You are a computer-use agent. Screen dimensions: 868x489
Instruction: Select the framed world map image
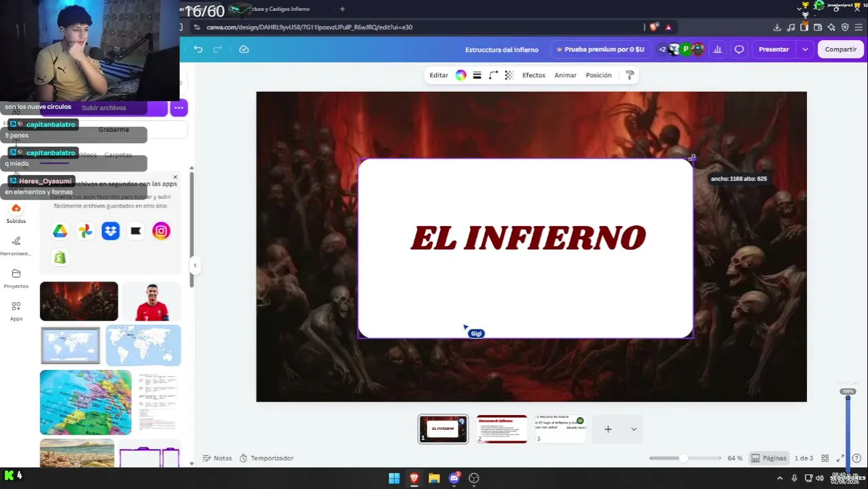(x=70, y=346)
